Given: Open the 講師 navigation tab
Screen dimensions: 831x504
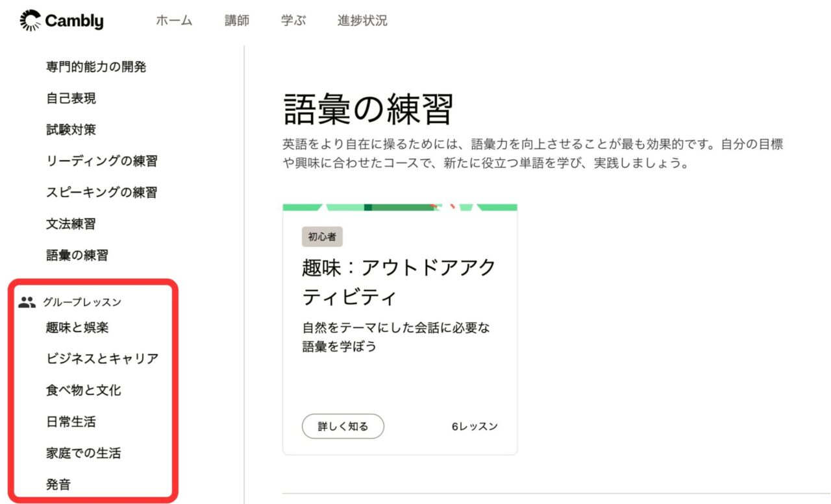Looking at the screenshot, I should (237, 20).
